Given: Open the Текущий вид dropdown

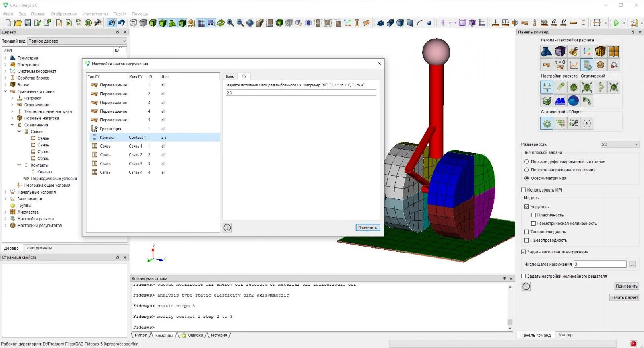Looking at the screenshot, I should [x=77, y=41].
